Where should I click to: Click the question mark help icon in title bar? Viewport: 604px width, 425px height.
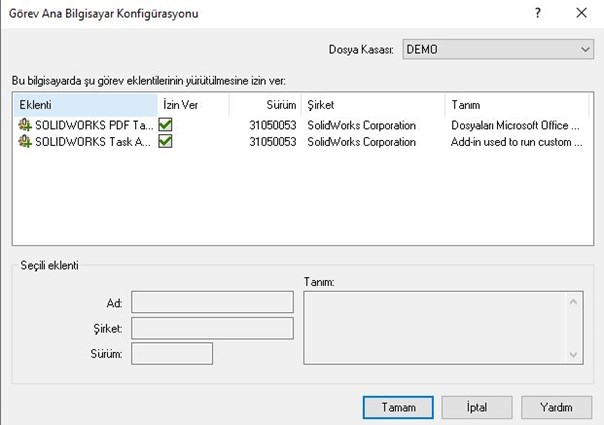539,14
